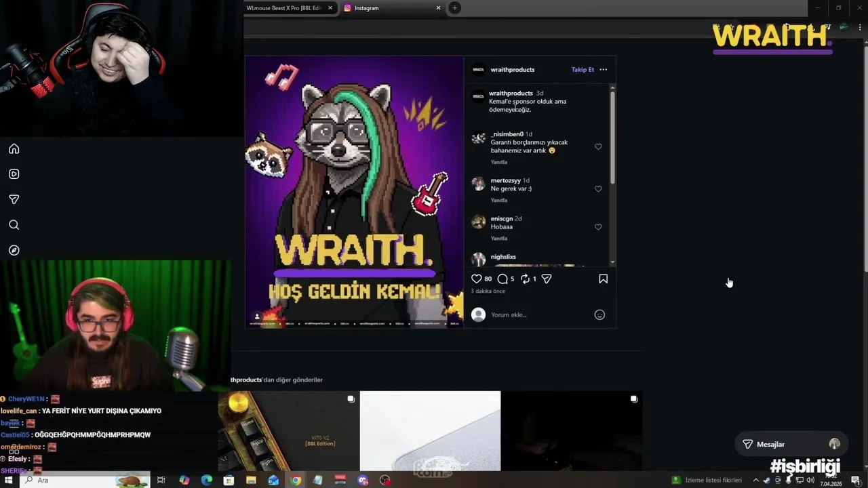
Task: Open emoji picker in comment box
Action: [599, 314]
